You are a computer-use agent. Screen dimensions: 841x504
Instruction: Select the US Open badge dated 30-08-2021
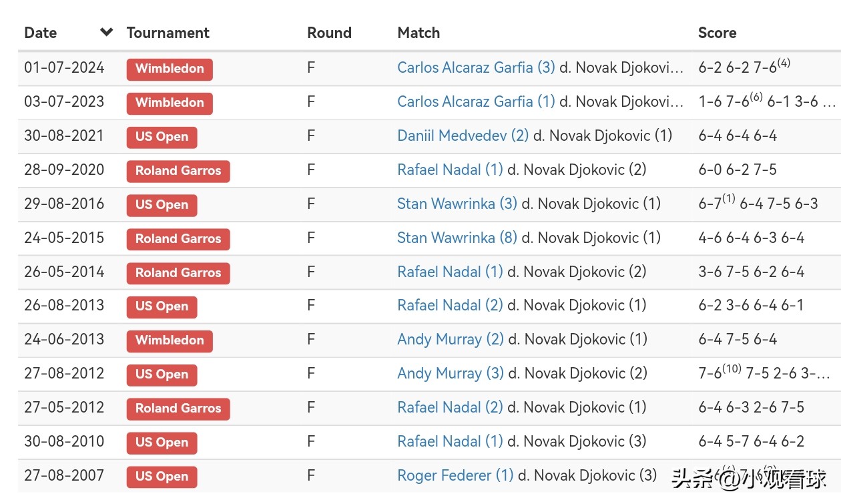pos(162,137)
